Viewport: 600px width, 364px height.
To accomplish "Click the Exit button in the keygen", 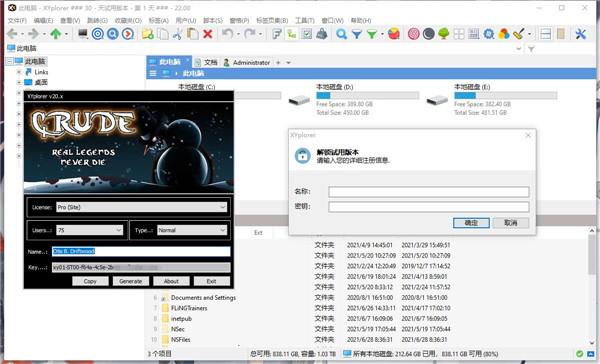I will (212, 281).
